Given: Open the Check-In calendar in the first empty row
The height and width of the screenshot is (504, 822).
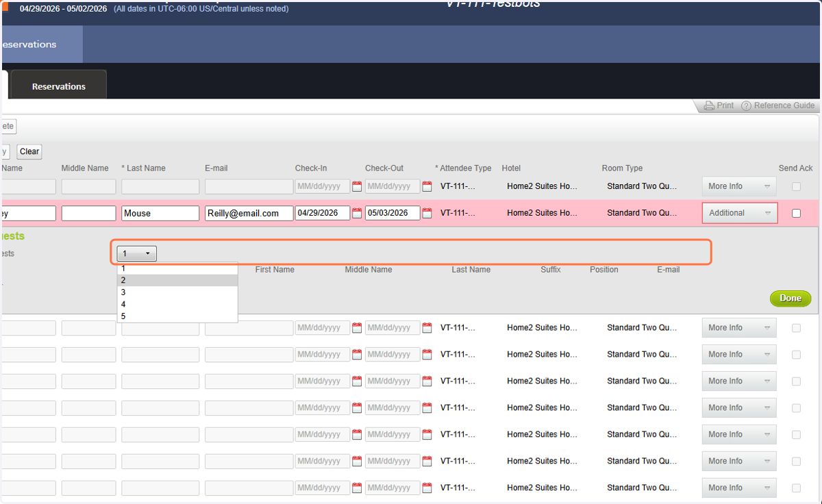Looking at the screenshot, I should click(x=356, y=186).
